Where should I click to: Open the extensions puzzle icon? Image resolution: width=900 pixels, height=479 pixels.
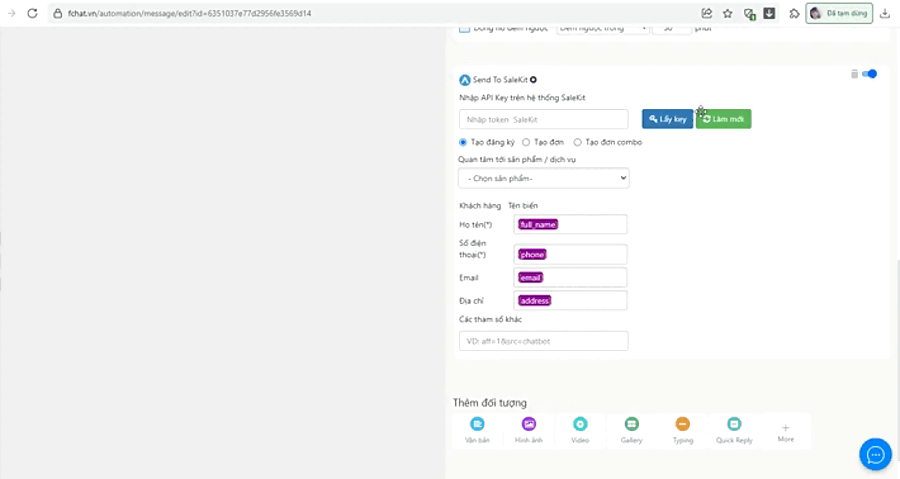click(794, 13)
